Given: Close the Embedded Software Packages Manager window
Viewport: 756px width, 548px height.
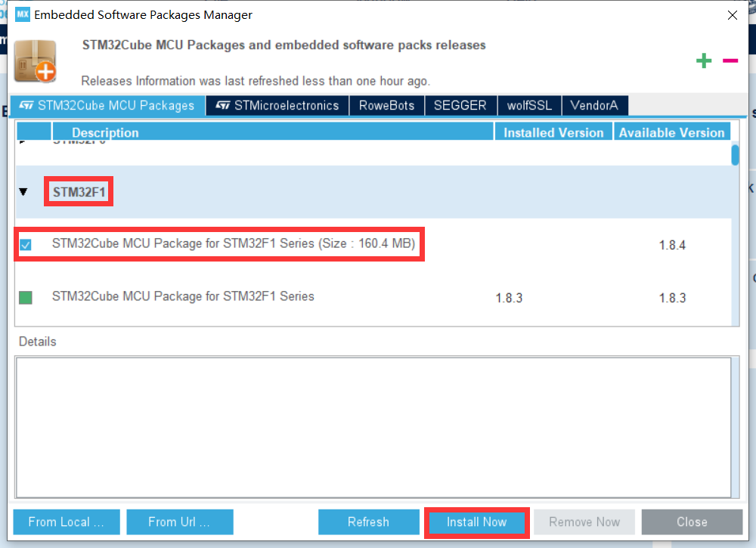Looking at the screenshot, I should tap(733, 15).
